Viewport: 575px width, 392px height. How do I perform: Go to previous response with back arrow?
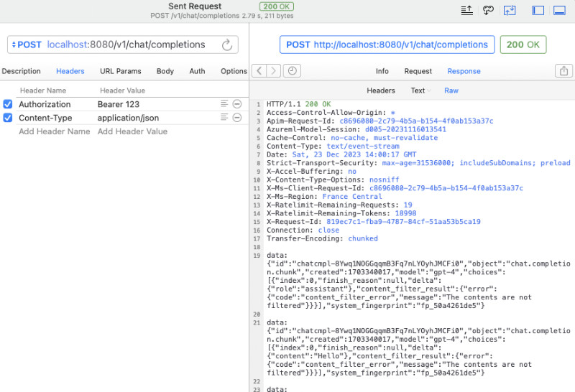258,71
